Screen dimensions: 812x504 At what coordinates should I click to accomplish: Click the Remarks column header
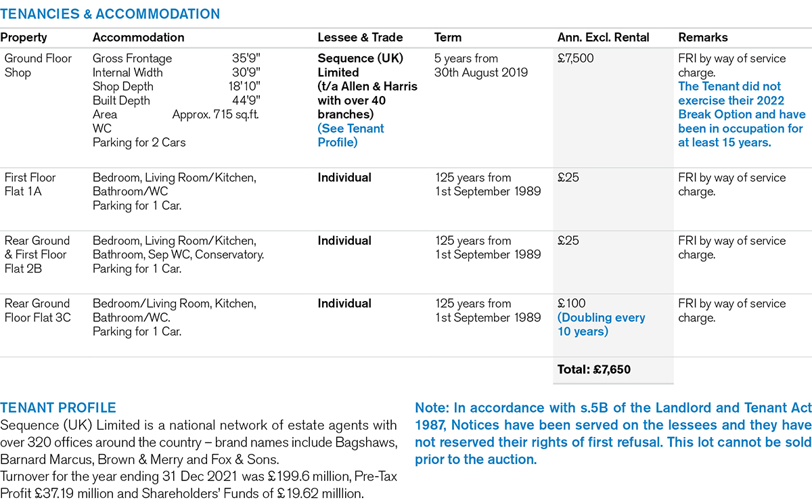tap(702, 38)
